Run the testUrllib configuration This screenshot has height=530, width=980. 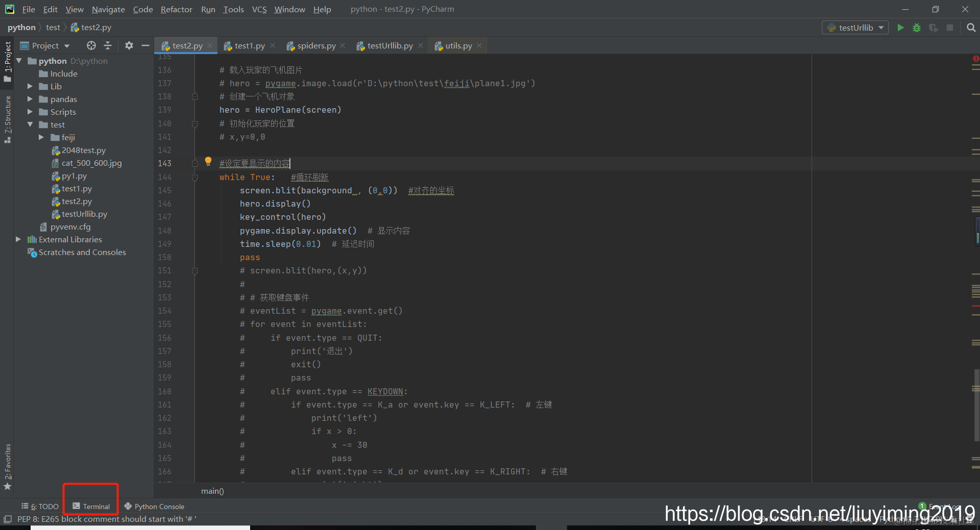900,28
